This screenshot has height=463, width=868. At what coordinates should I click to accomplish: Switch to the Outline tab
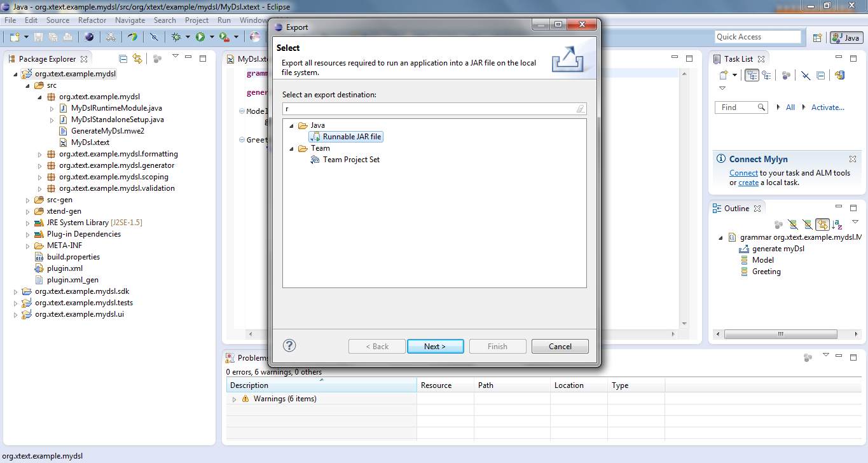point(738,208)
